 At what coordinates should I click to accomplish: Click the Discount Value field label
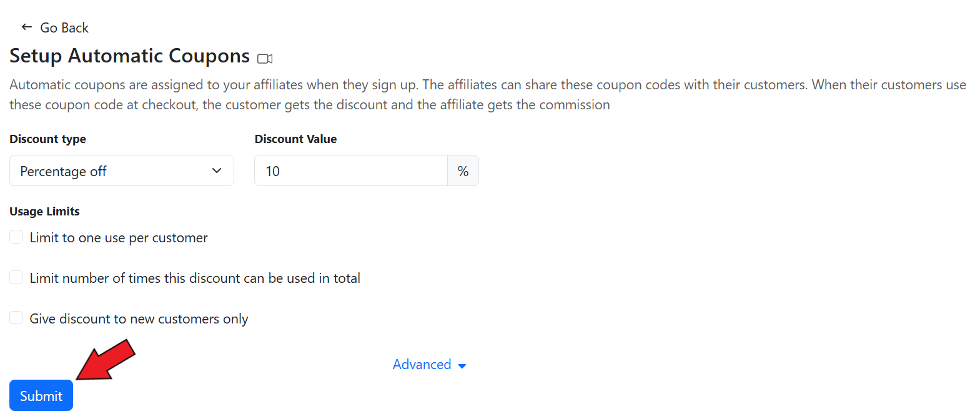(x=295, y=139)
